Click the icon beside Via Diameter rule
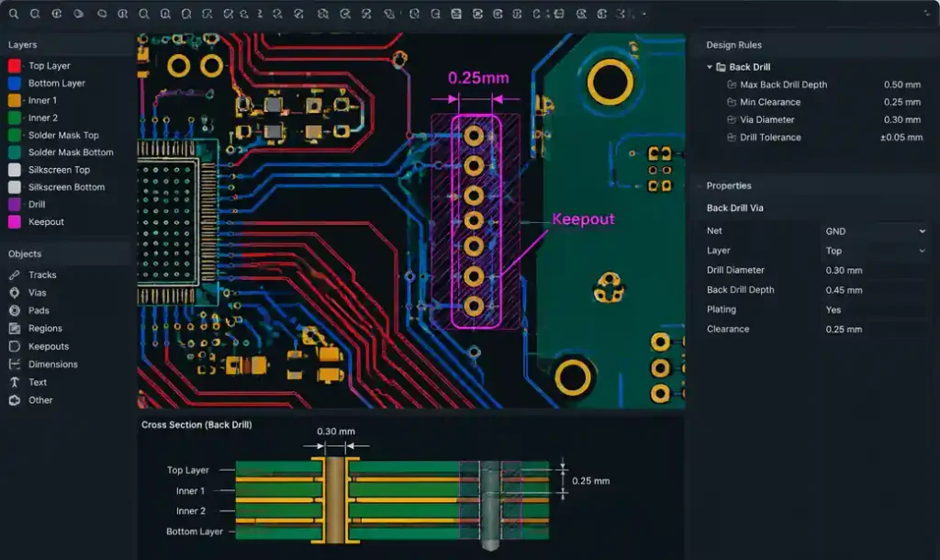 click(732, 120)
